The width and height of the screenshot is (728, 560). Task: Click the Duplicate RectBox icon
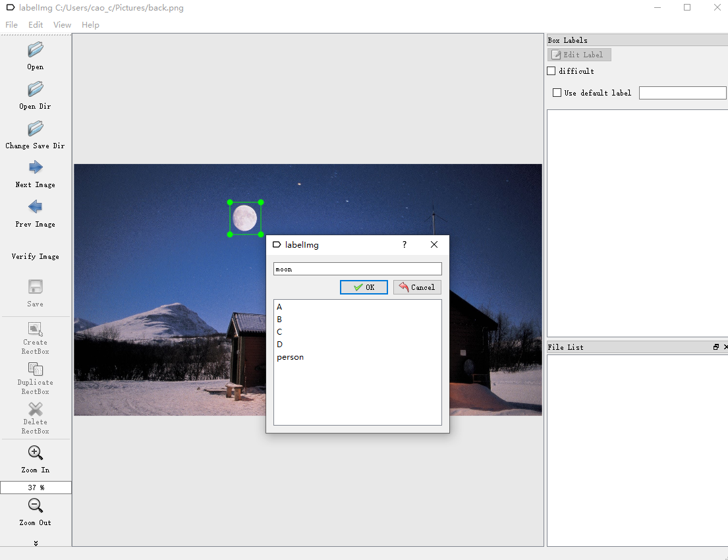36,369
